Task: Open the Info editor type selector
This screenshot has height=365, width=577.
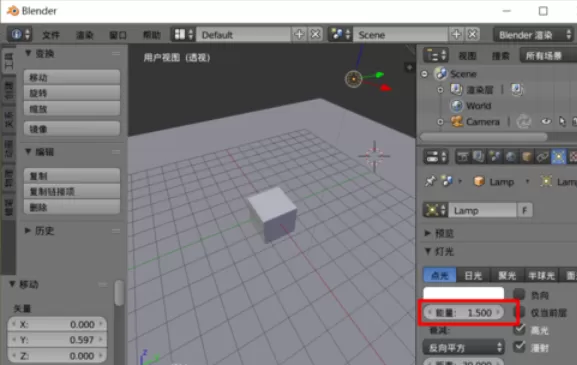Action: click(x=20, y=35)
